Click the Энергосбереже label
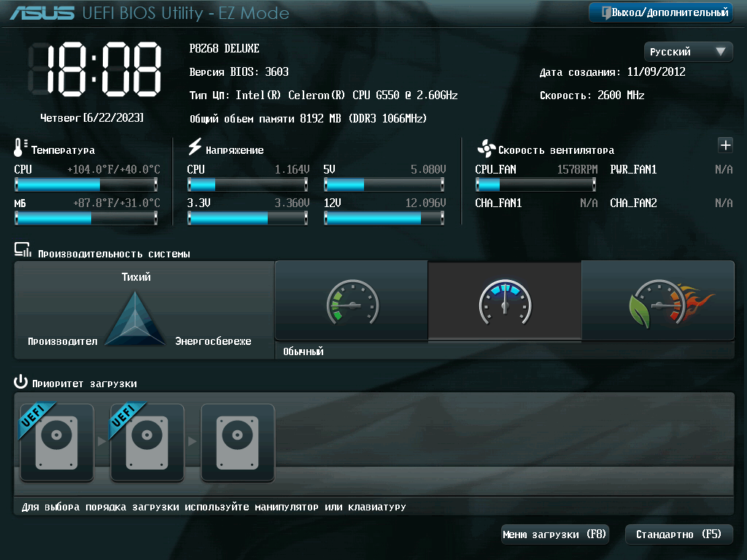747x560 pixels. tap(213, 341)
